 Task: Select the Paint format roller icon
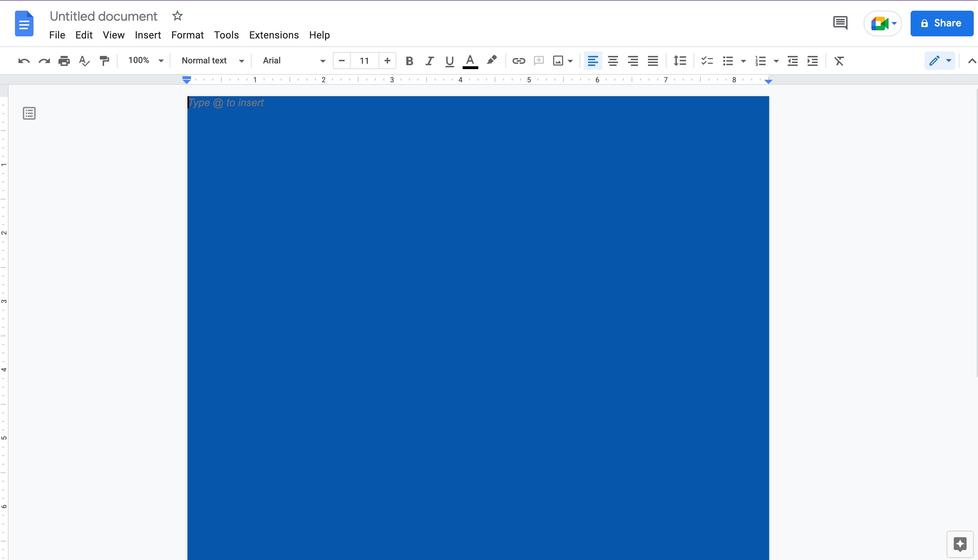(x=104, y=61)
